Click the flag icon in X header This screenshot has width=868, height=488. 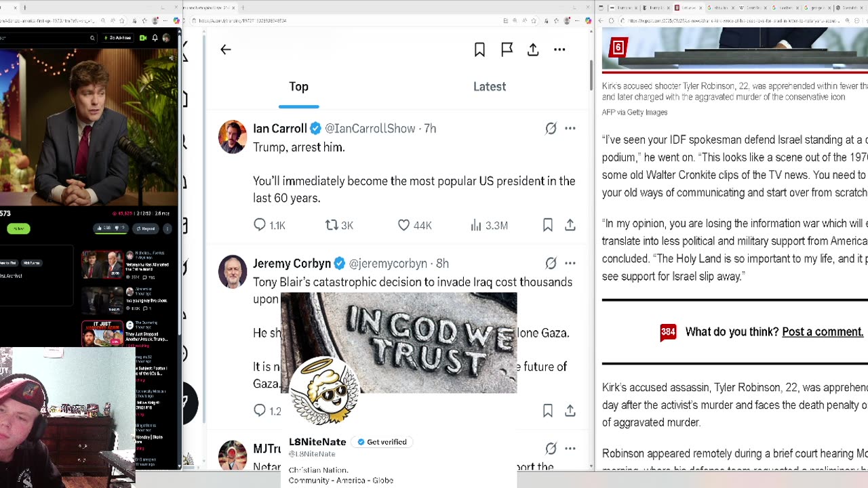(507, 49)
